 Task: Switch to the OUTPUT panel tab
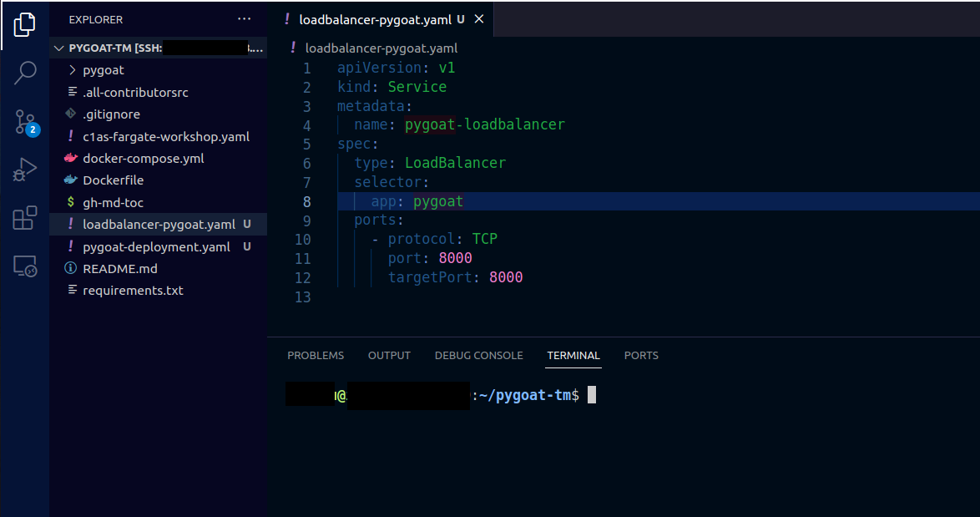(x=389, y=355)
